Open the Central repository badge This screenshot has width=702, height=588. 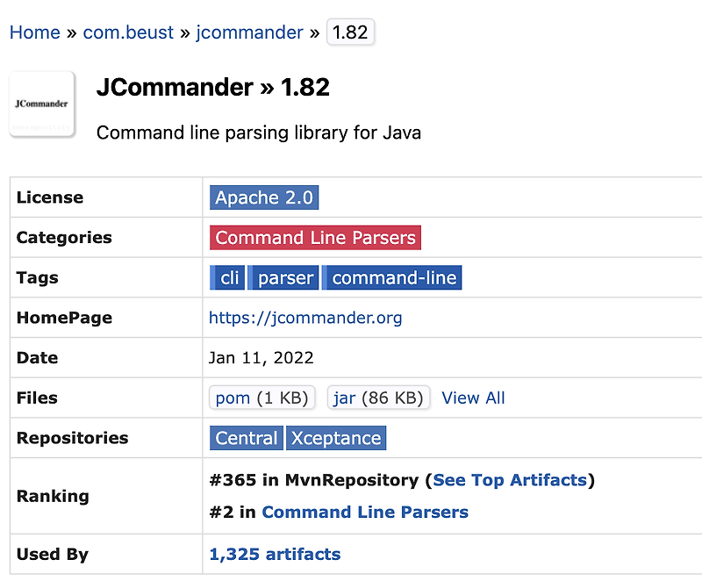pos(246,438)
